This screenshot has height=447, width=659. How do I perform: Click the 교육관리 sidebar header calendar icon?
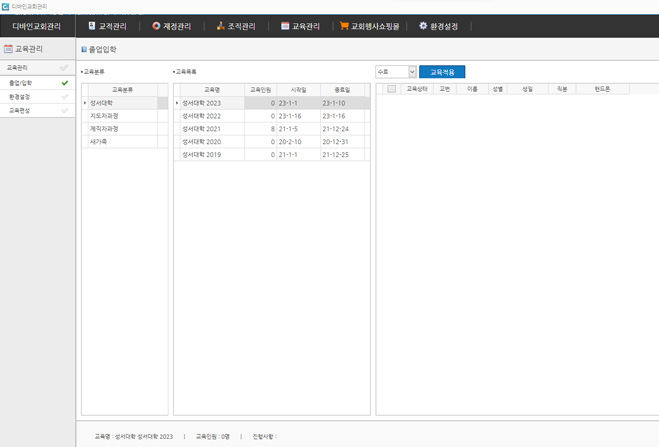(x=9, y=48)
